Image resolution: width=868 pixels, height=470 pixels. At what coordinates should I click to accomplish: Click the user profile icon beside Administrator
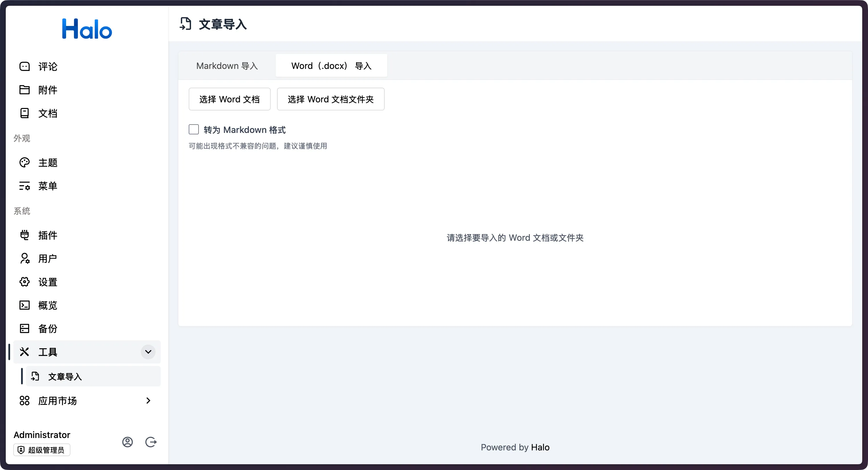coord(127,442)
